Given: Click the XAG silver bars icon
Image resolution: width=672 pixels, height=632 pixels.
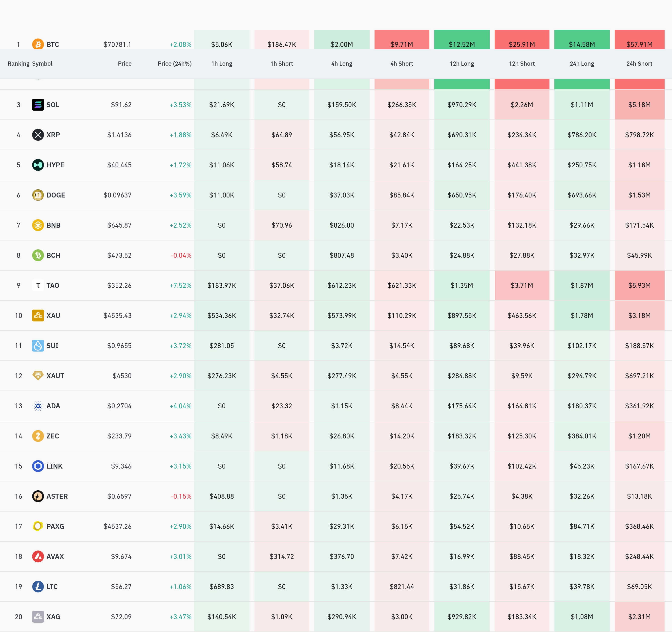Looking at the screenshot, I should pos(38,616).
